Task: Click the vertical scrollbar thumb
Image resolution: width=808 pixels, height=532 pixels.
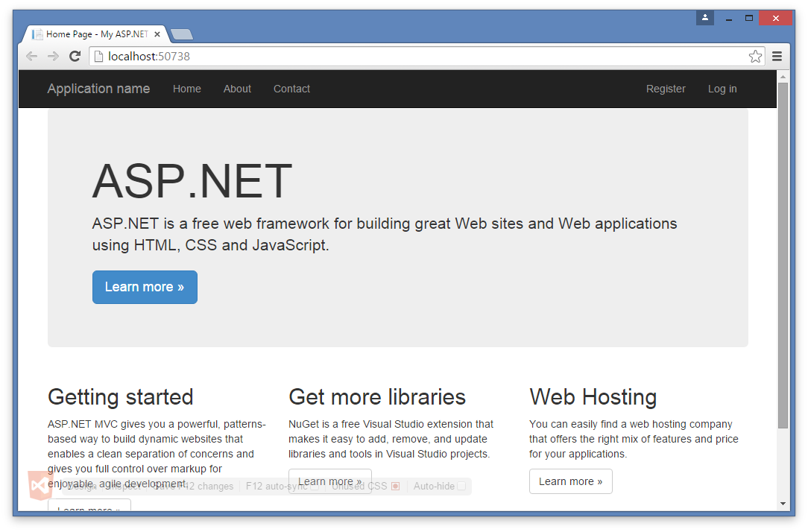Action: pyautogui.click(x=783, y=256)
